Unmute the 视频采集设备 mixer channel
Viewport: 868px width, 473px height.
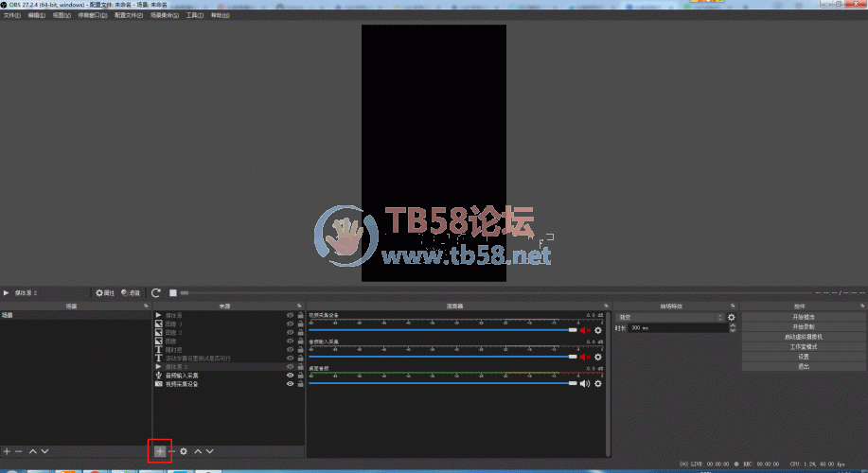tap(585, 330)
